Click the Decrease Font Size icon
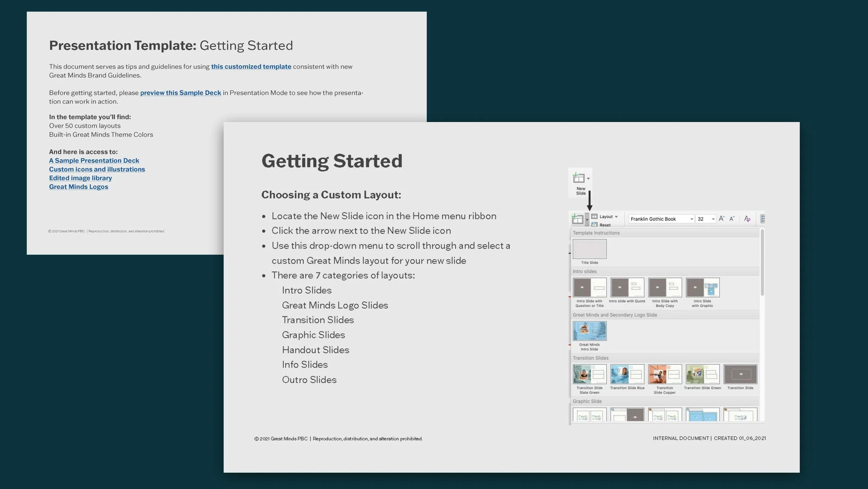Image resolution: width=868 pixels, height=489 pixels. [x=732, y=219]
